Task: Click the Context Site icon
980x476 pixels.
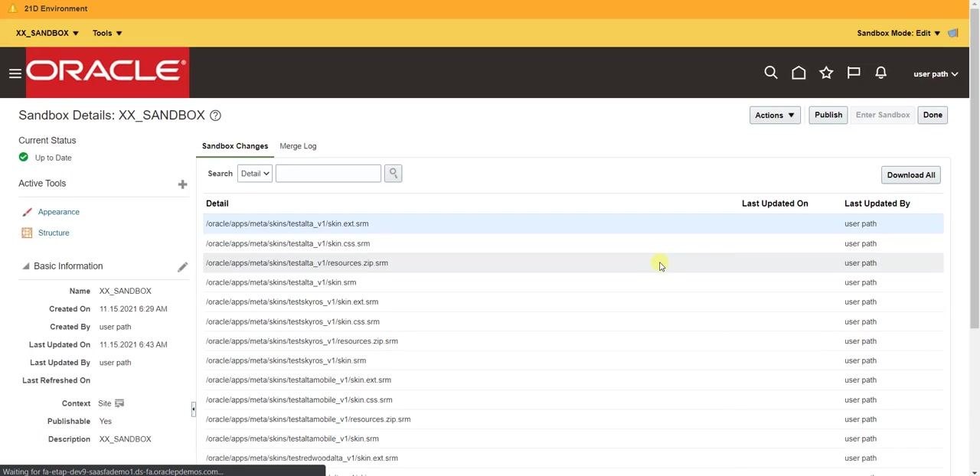Action: (119, 403)
